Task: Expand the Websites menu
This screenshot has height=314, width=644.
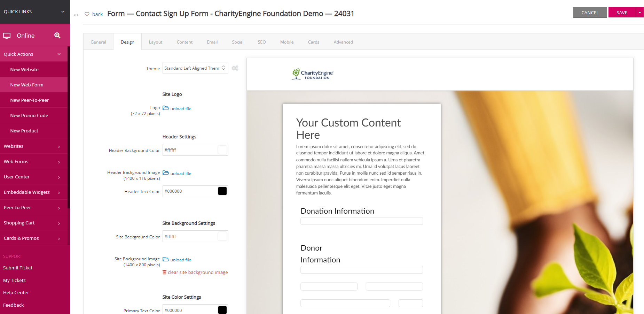Action: click(34, 146)
